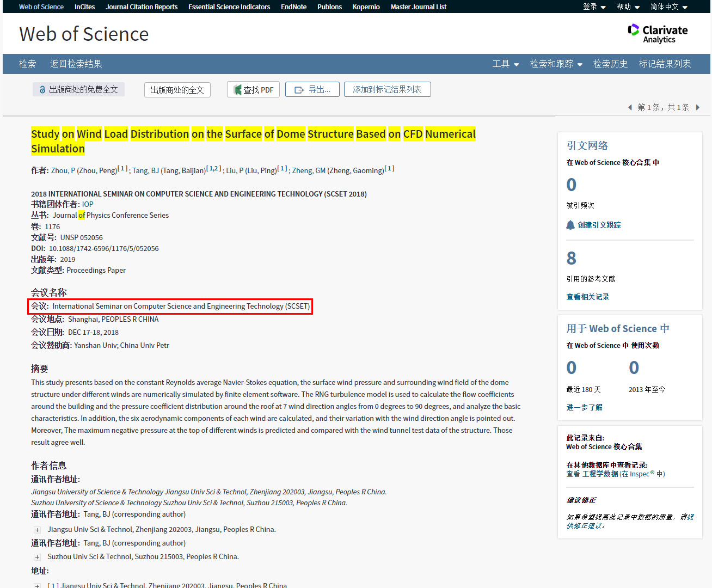Click the 会议名称 section heading
The height and width of the screenshot is (588, 712).
49,292
